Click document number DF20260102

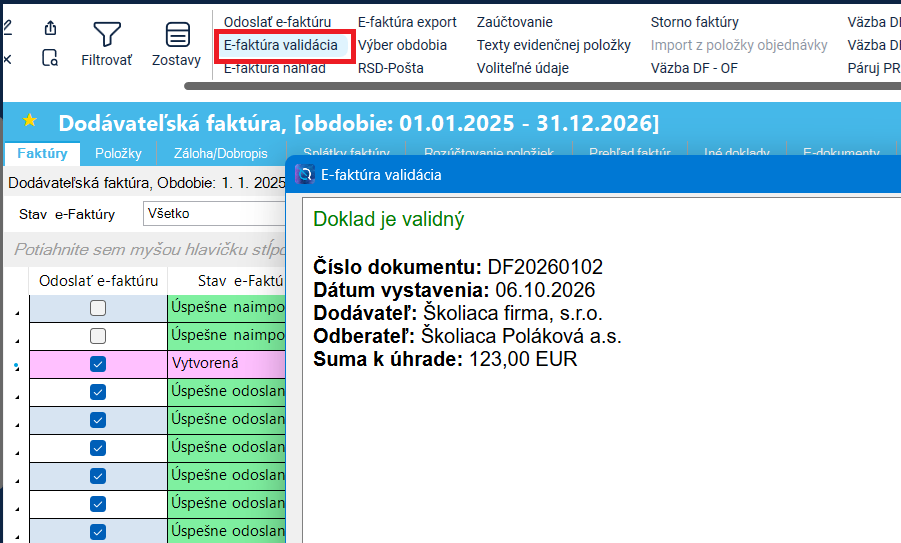(545, 267)
